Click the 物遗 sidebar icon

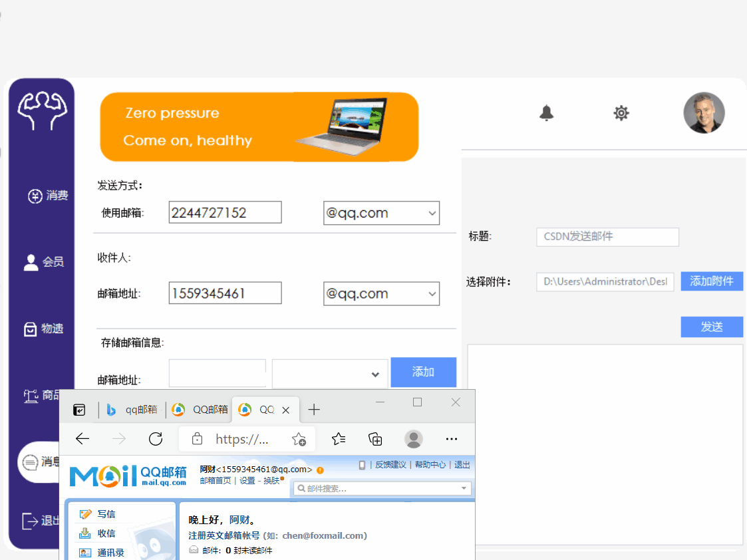pyautogui.click(x=31, y=328)
